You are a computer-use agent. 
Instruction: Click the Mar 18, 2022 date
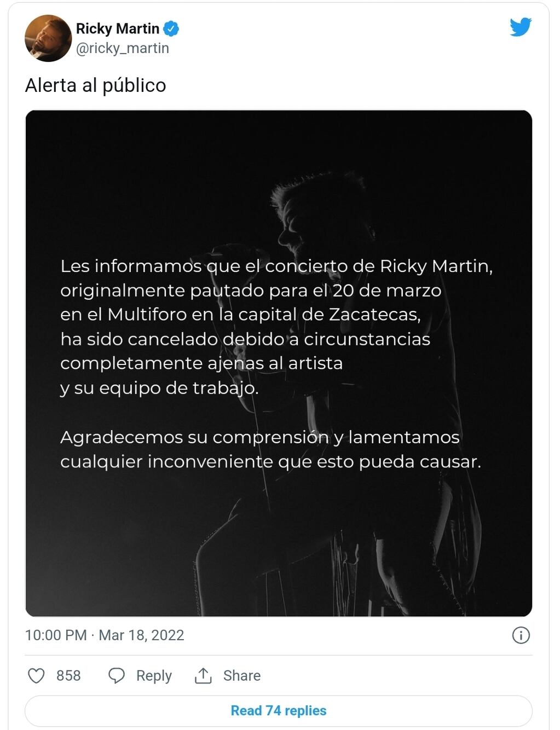pos(141,635)
